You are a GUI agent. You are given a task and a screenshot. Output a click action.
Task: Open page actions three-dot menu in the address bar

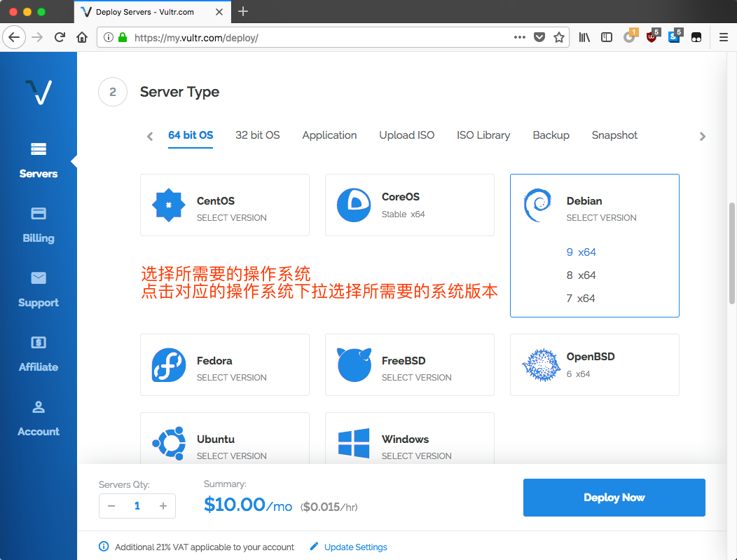519,37
